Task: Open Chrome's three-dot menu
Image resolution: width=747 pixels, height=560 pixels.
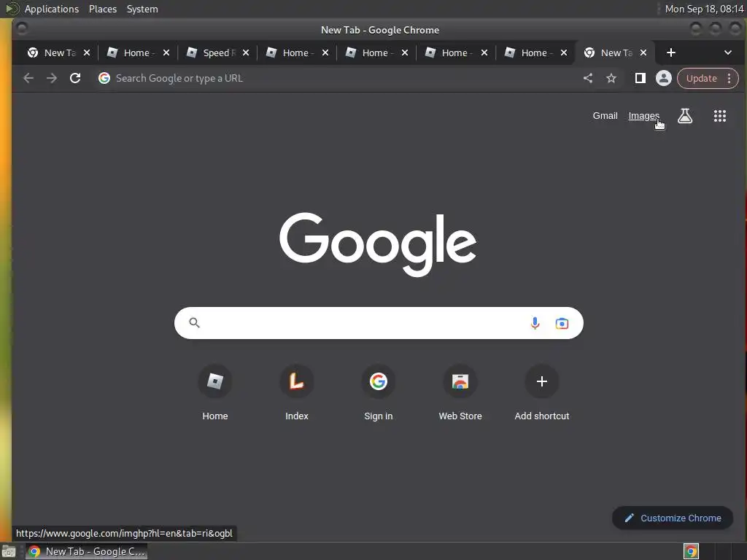Action: [729, 78]
